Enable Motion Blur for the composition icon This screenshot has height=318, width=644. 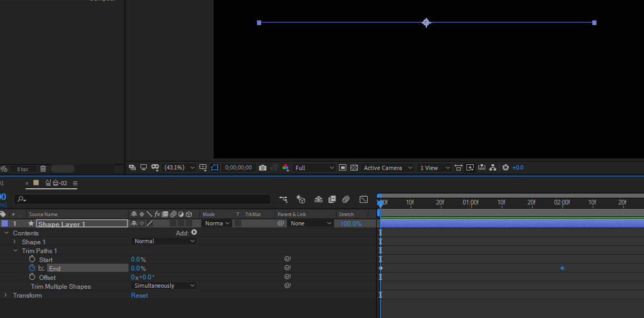tap(346, 199)
